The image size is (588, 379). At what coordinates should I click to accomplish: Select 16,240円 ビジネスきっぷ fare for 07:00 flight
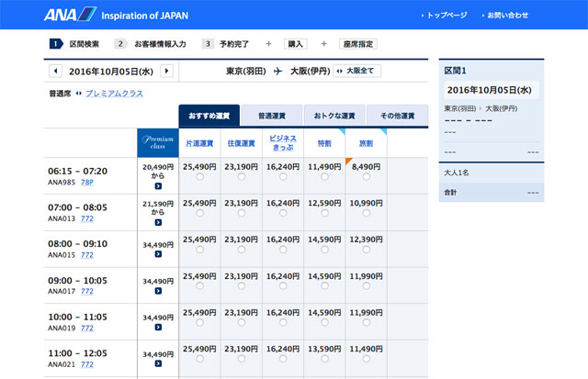[x=283, y=214]
